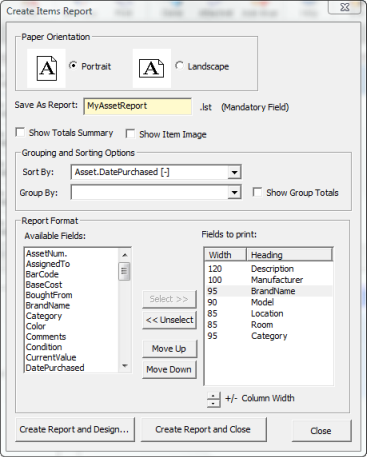Click the Save As Report name field
The image size is (367, 457).
click(137, 106)
